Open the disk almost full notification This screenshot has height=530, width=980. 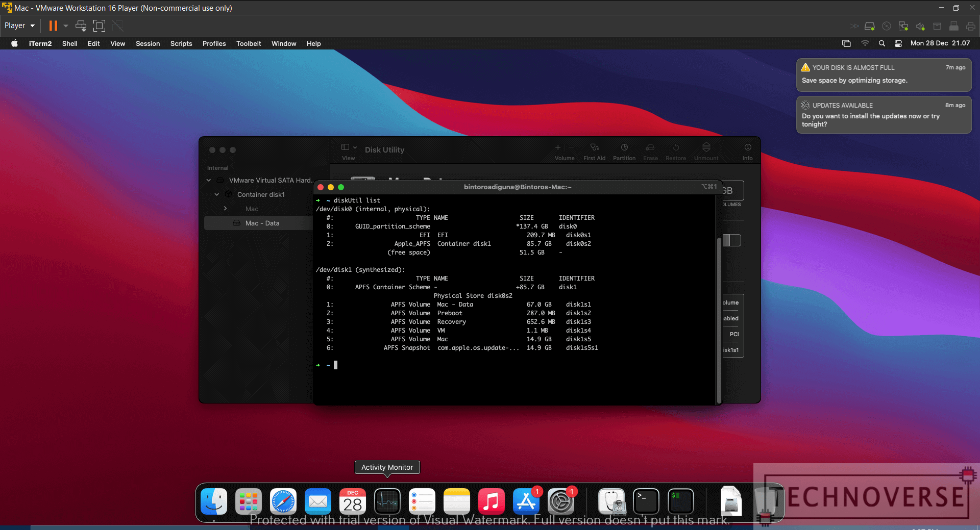click(884, 74)
